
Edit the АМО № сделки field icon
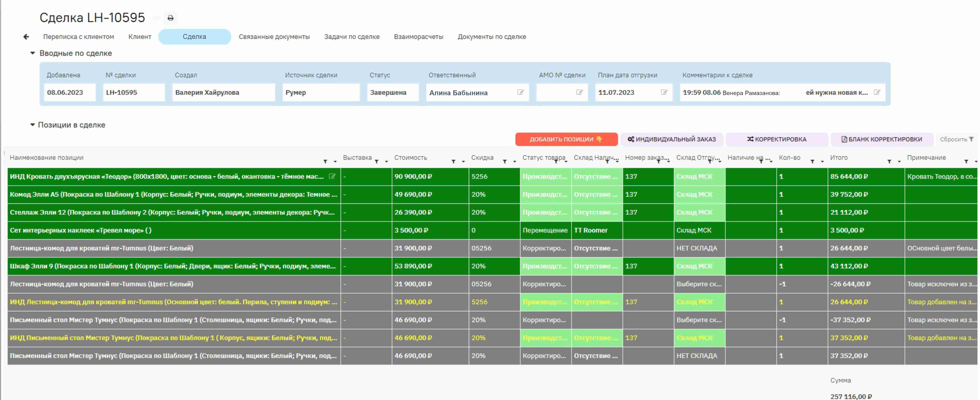(x=579, y=92)
